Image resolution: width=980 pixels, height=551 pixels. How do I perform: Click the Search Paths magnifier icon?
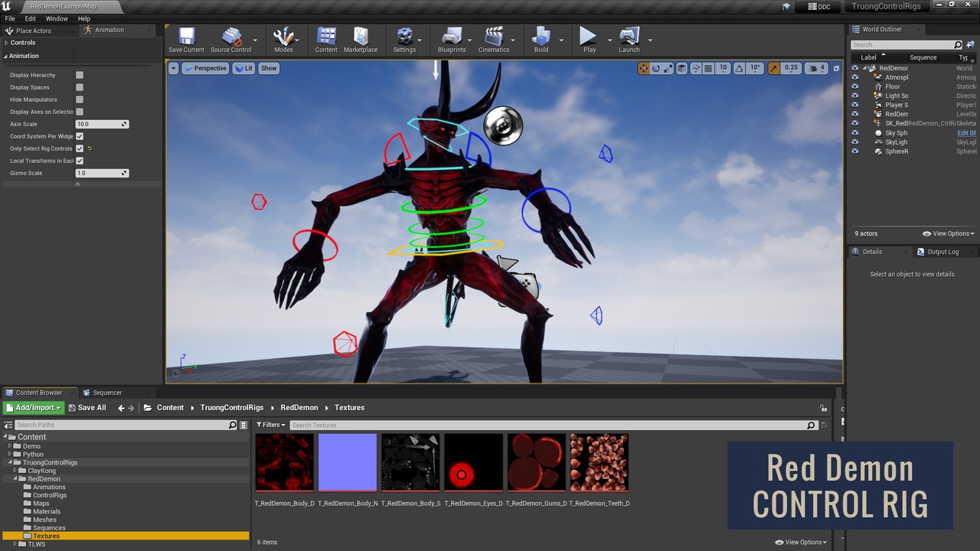[233, 425]
